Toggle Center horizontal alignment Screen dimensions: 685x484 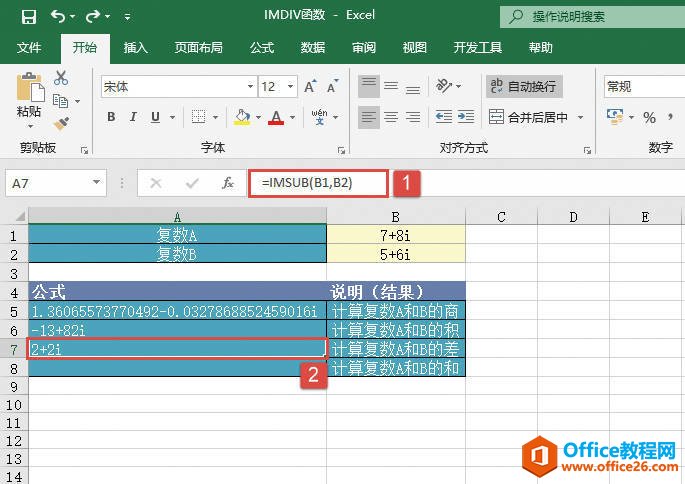pos(391,117)
